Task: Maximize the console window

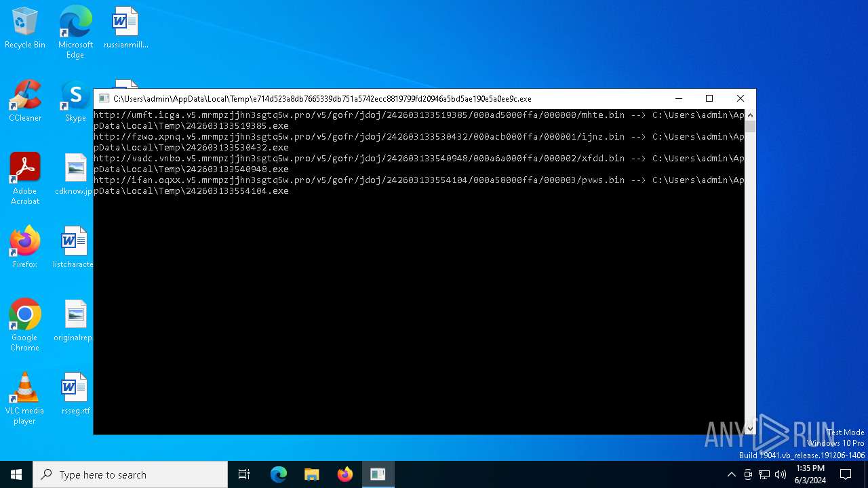Action: [x=709, y=99]
